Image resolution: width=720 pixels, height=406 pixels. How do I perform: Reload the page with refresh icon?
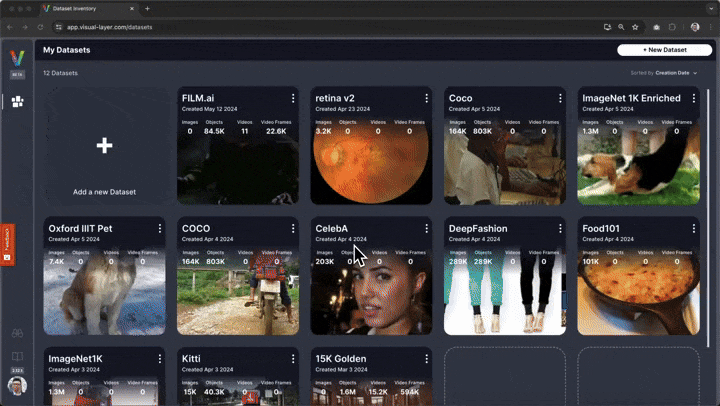point(40,27)
